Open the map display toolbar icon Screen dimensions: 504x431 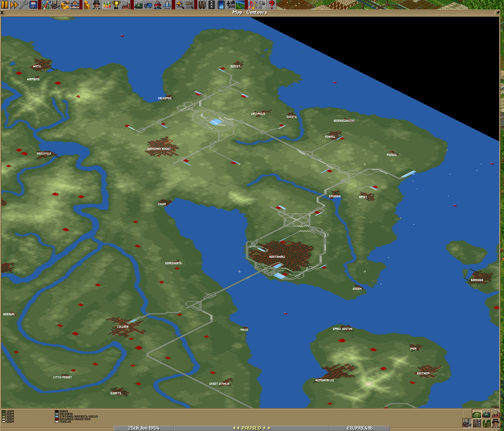pyautogui.click(x=46, y=4)
